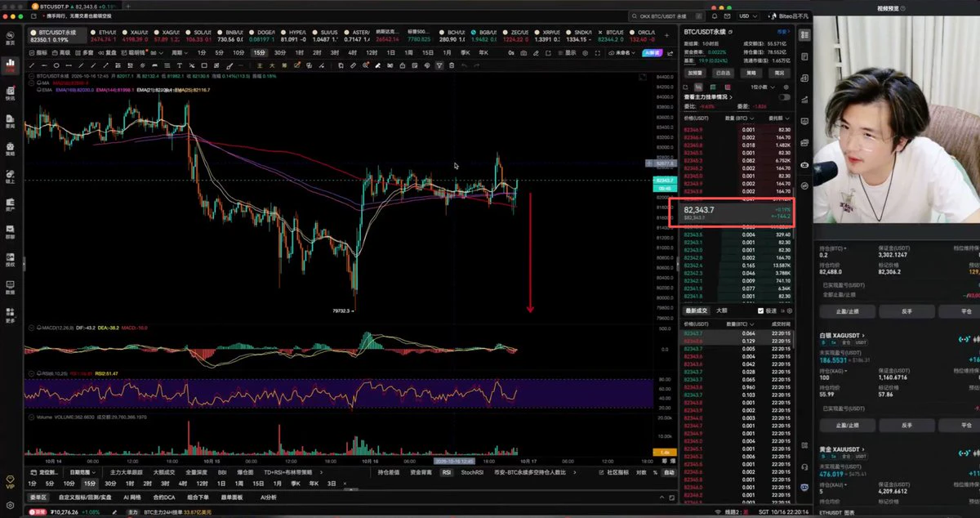Open the USD currency dropdown
Viewport: 980px width, 518px height.
point(746,16)
